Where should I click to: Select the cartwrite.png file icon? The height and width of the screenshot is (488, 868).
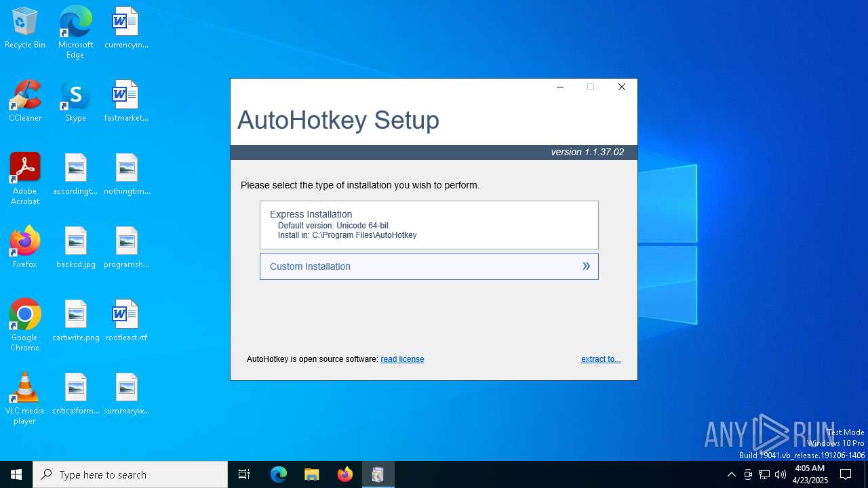(75, 321)
